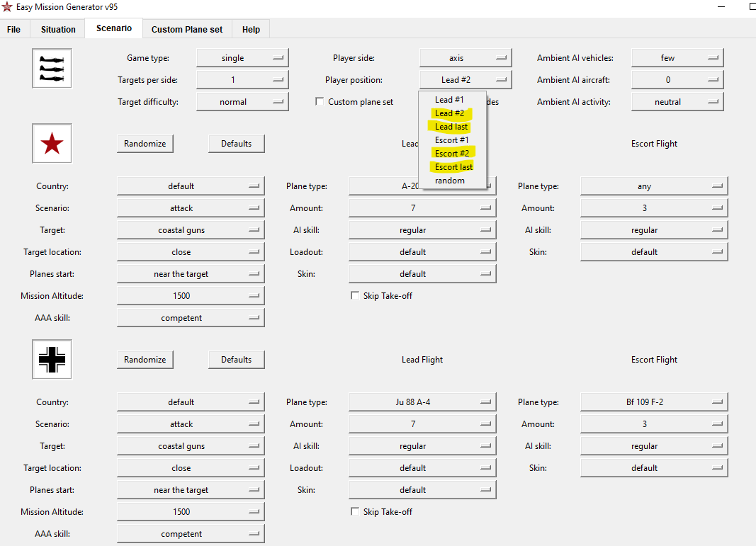Open the Axis Scenario dropdown set to attack
This screenshot has width=756, height=546.
(x=191, y=424)
